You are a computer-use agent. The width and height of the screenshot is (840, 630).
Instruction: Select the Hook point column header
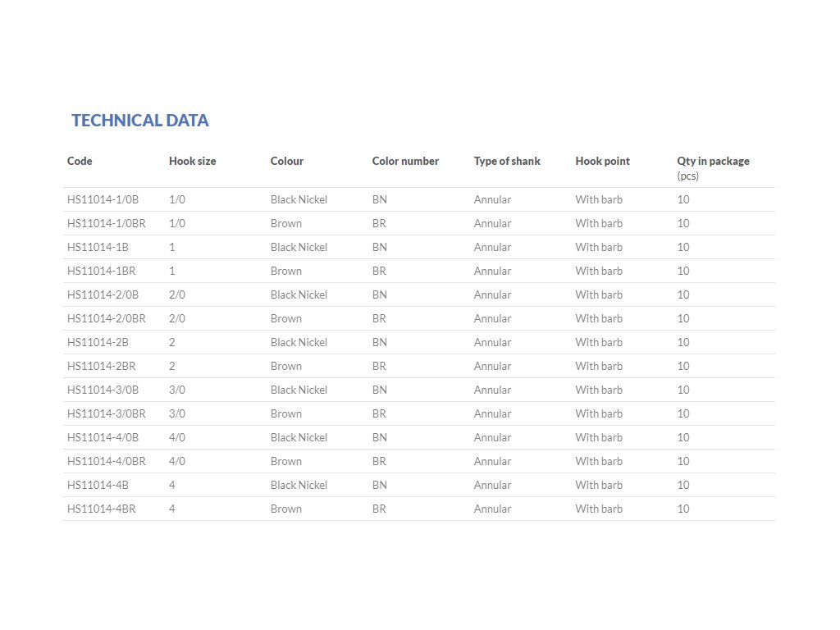click(603, 161)
